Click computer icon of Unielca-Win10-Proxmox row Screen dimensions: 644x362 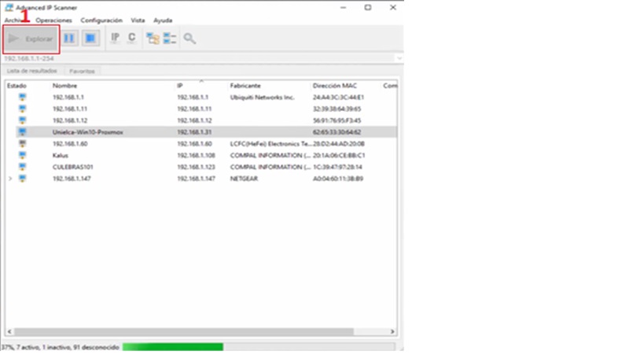[x=23, y=132]
